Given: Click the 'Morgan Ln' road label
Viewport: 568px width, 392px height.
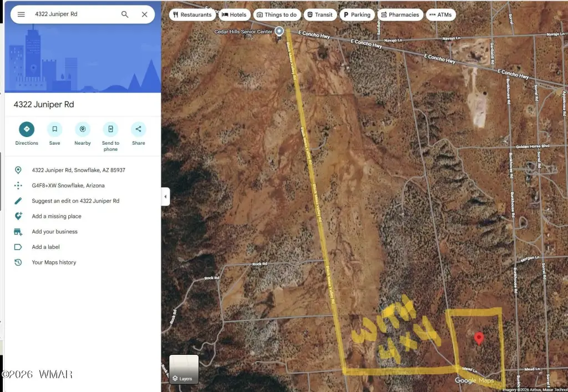Looking at the screenshot, I should (x=530, y=259).
